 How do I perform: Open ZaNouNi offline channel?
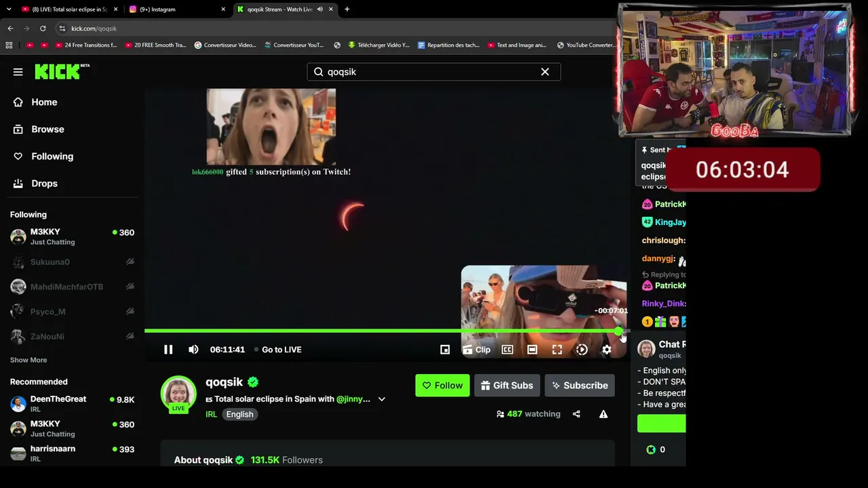pos(72,336)
